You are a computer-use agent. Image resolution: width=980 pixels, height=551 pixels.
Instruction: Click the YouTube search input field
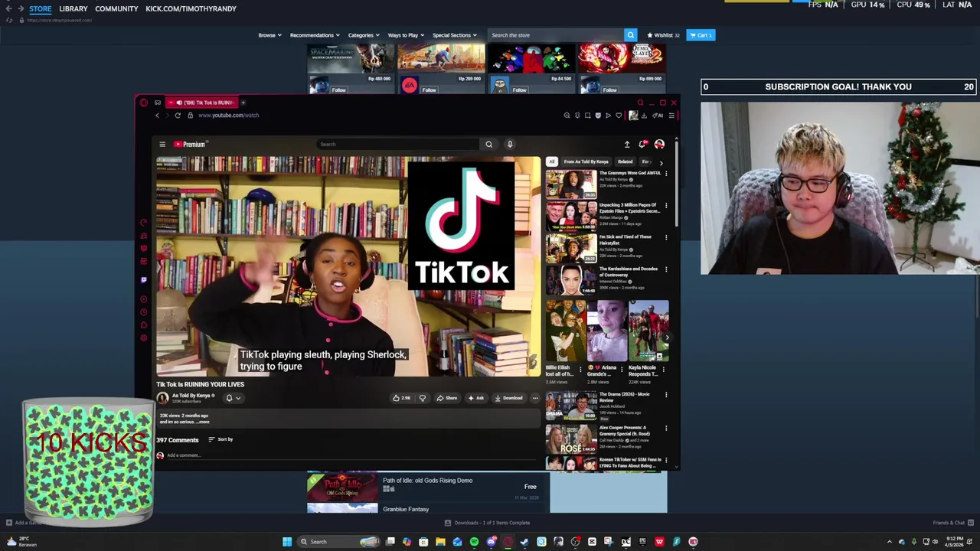[x=398, y=144]
